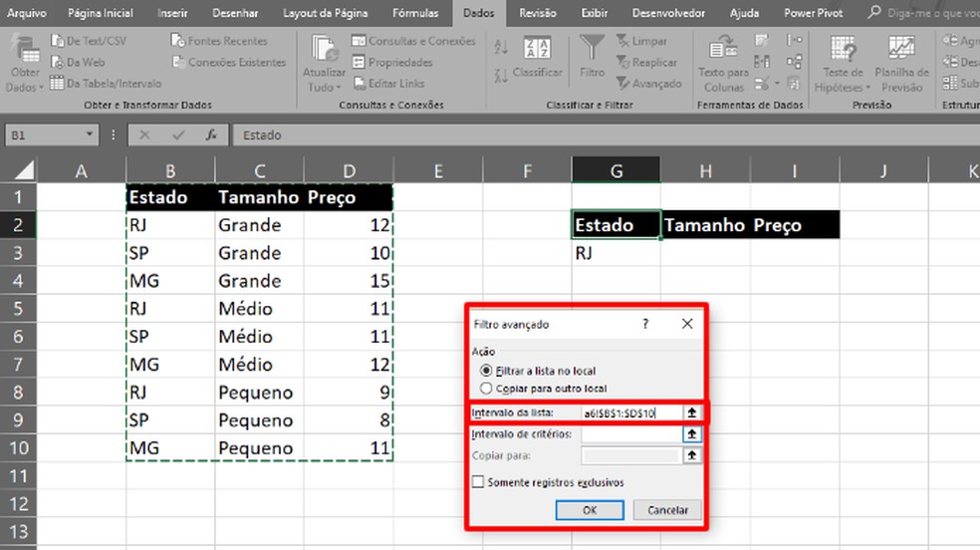Click the Cancelar button
The image size is (980, 550).
(667, 510)
